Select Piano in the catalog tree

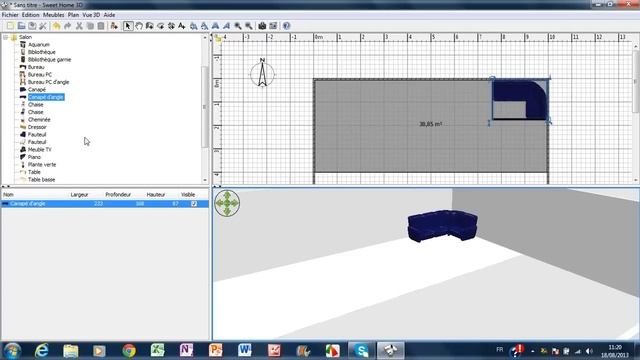coord(34,157)
